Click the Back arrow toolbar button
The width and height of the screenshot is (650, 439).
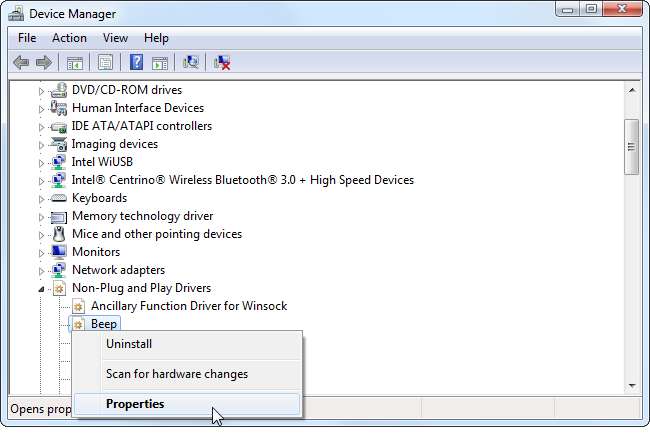(21, 63)
